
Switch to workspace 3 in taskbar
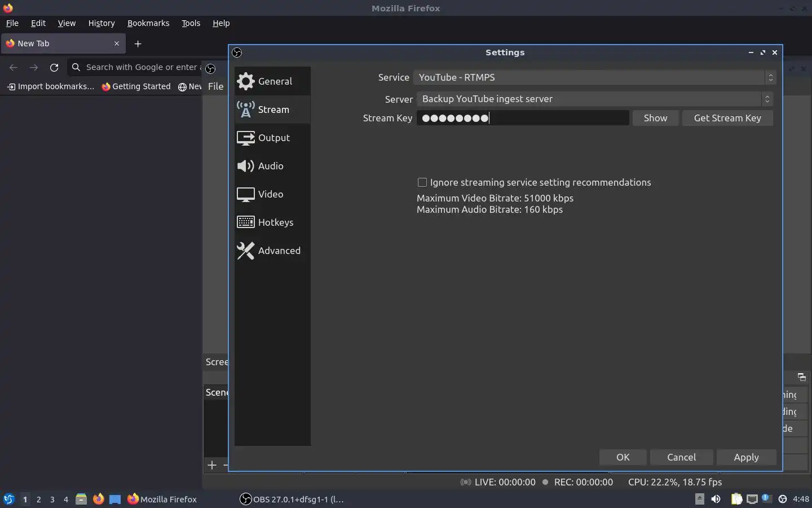click(x=52, y=499)
